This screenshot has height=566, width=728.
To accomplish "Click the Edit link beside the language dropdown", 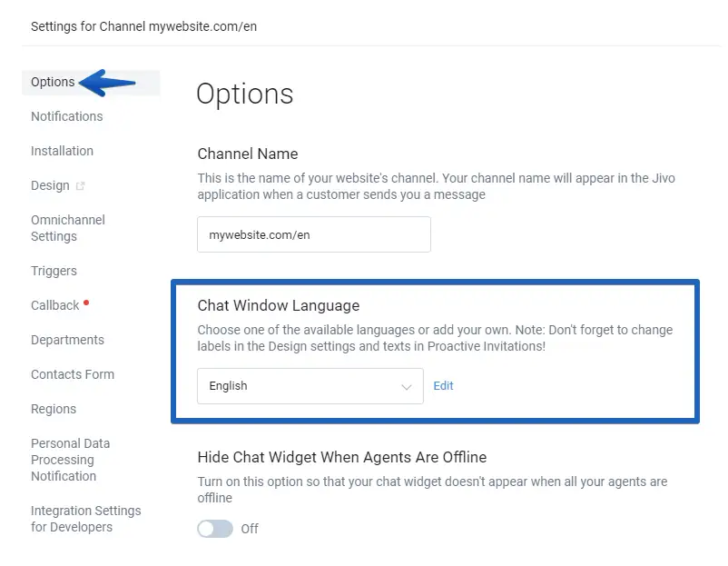I will pos(443,386).
